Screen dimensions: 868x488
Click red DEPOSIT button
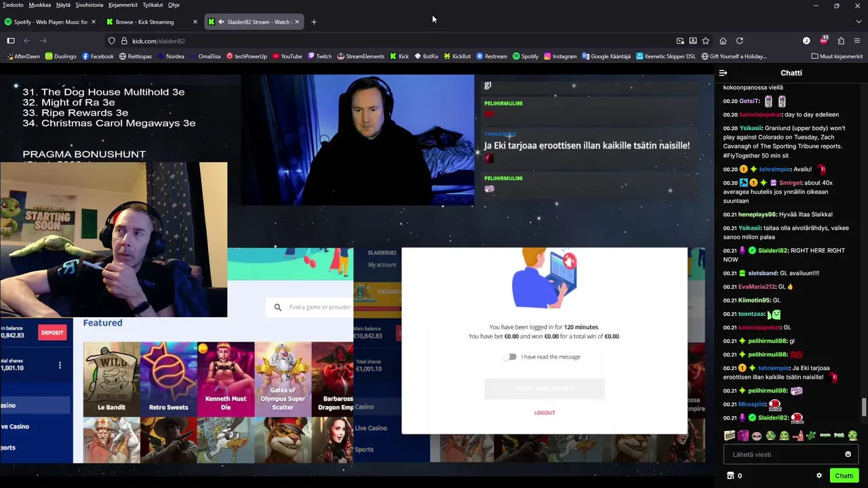click(52, 332)
